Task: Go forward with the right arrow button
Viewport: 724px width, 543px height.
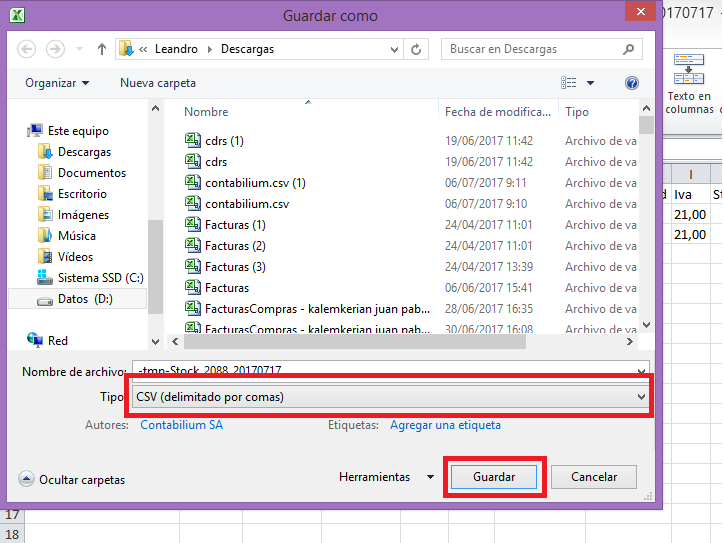Action: coord(55,49)
